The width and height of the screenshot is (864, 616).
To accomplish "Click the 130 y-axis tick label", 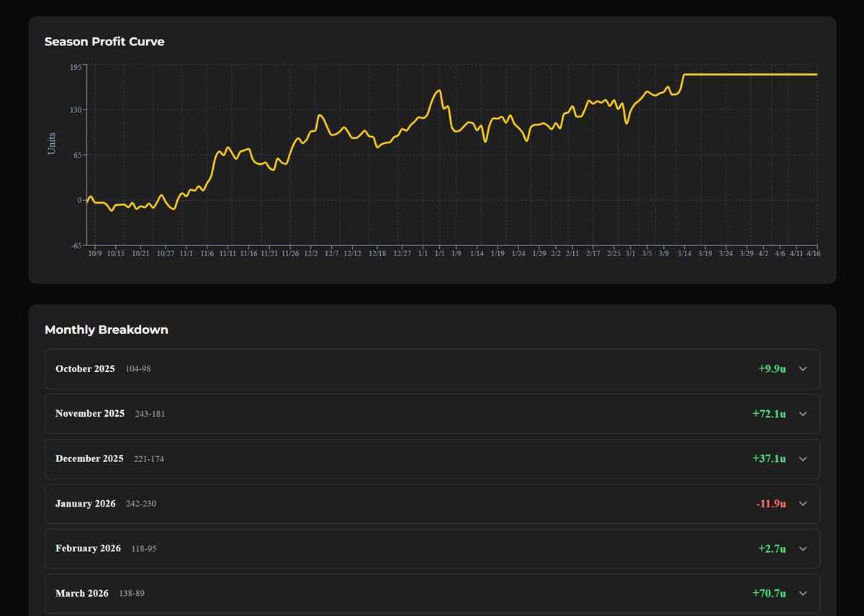I will (76, 110).
